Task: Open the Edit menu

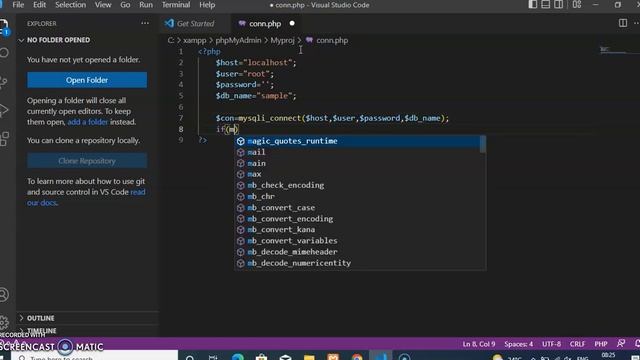Action: pyautogui.click(x=40, y=5)
